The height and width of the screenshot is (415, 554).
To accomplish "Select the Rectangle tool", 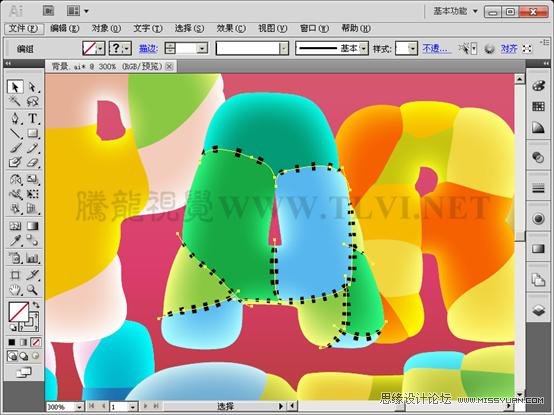I will 32,133.
